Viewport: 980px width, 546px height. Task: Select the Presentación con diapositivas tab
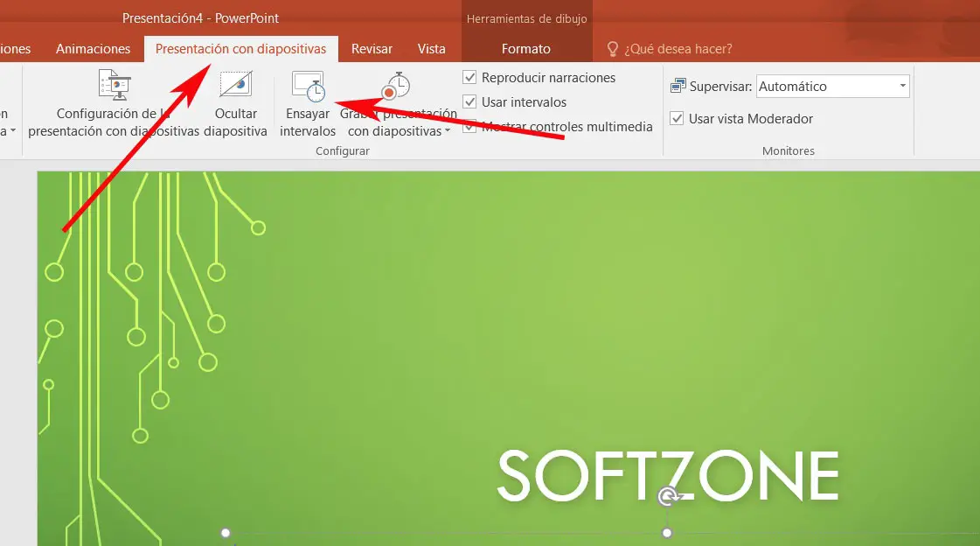[240, 49]
